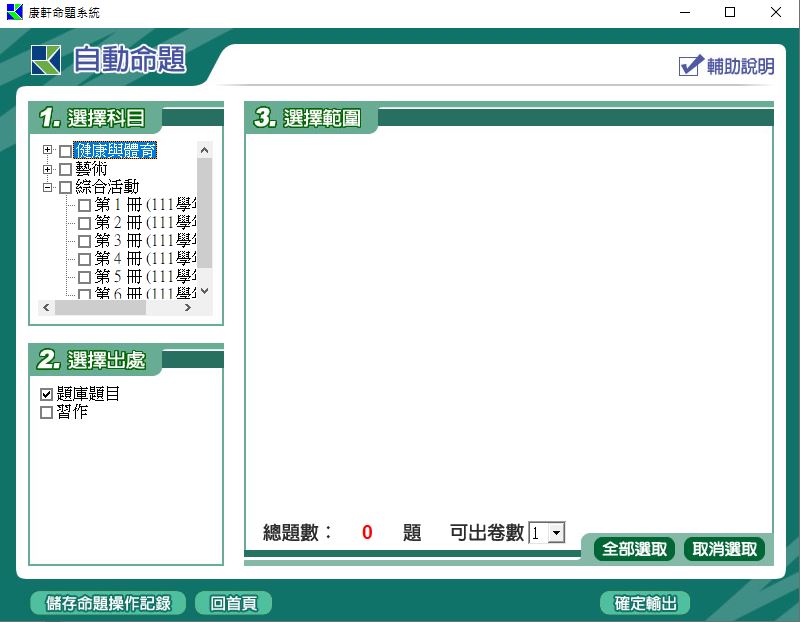
Task: Click the 輔助說明 help checkmark icon
Action: pos(691,66)
